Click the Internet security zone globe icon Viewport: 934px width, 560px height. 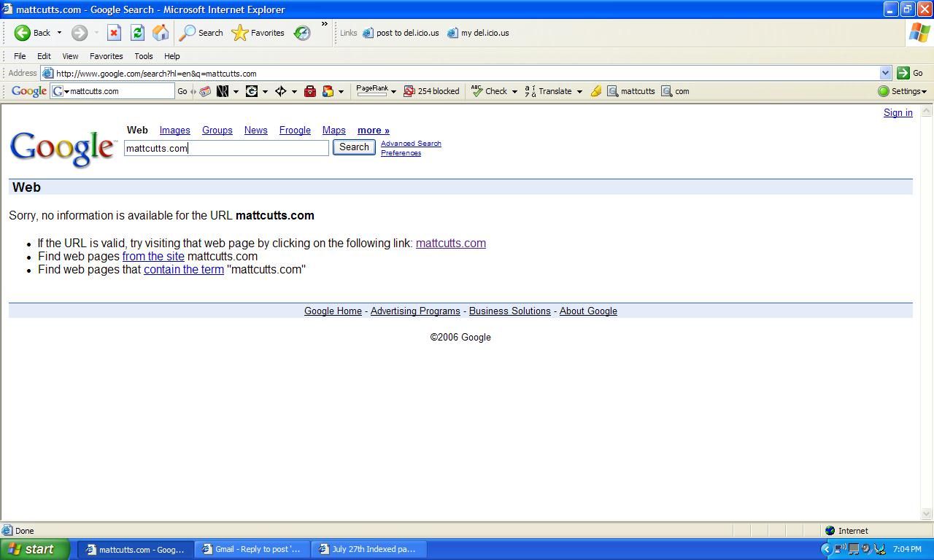pos(830,531)
